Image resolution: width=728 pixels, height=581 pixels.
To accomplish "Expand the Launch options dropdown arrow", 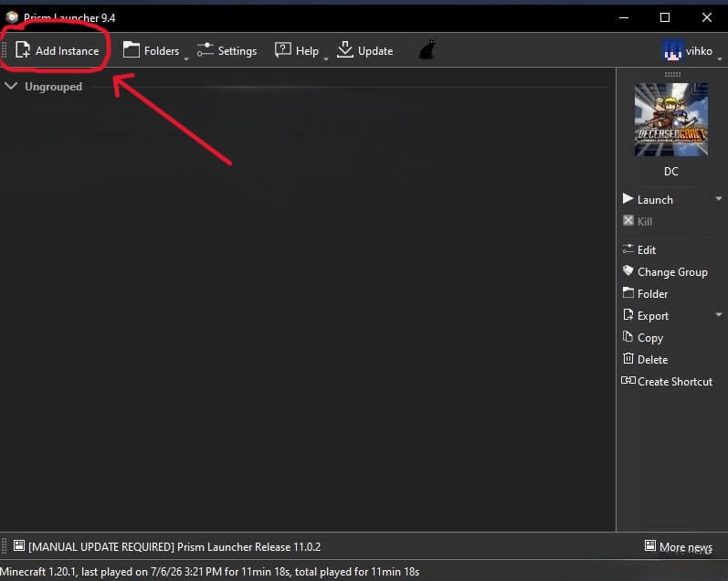I will tap(718, 199).
